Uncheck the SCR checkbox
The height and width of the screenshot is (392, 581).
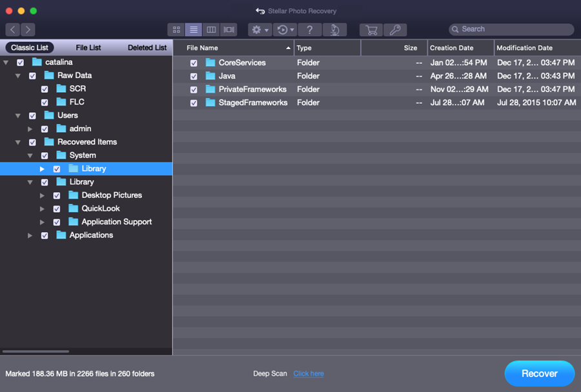click(x=45, y=89)
